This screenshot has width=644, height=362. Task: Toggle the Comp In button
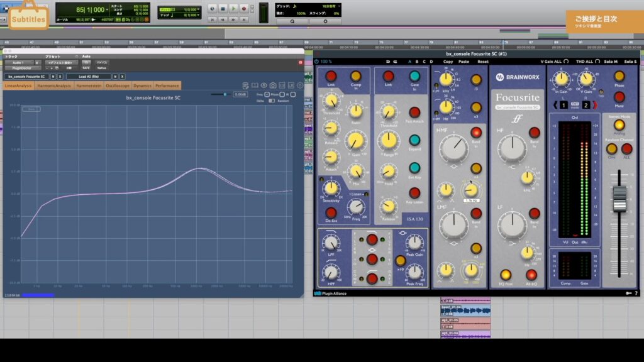pyautogui.click(x=356, y=76)
